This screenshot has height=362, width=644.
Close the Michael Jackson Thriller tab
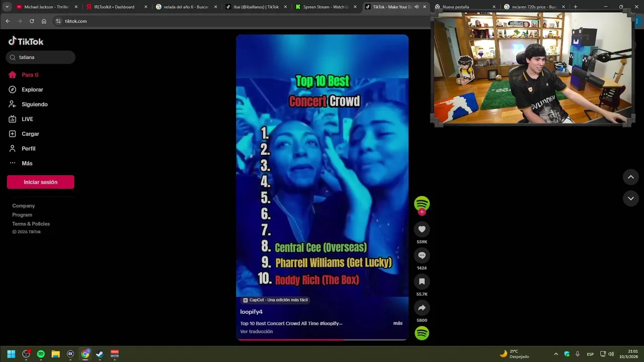click(x=76, y=7)
